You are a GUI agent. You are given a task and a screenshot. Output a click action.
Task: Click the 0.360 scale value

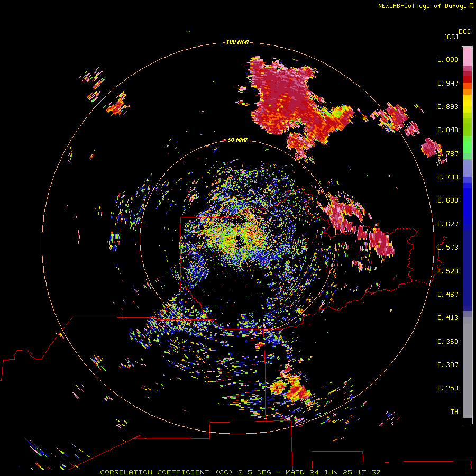pyautogui.click(x=448, y=342)
